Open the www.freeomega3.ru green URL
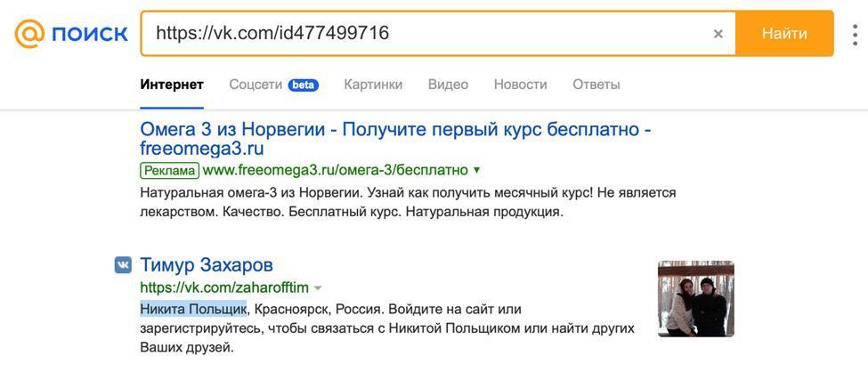 [336, 170]
